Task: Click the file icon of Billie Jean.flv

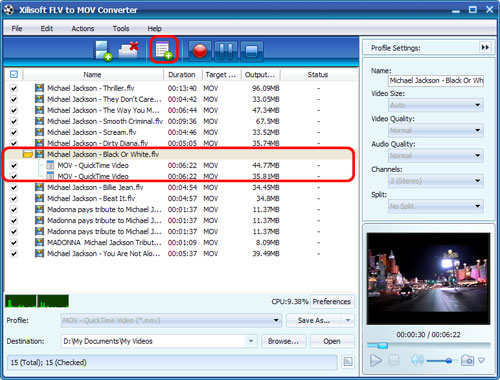Action: [39, 187]
